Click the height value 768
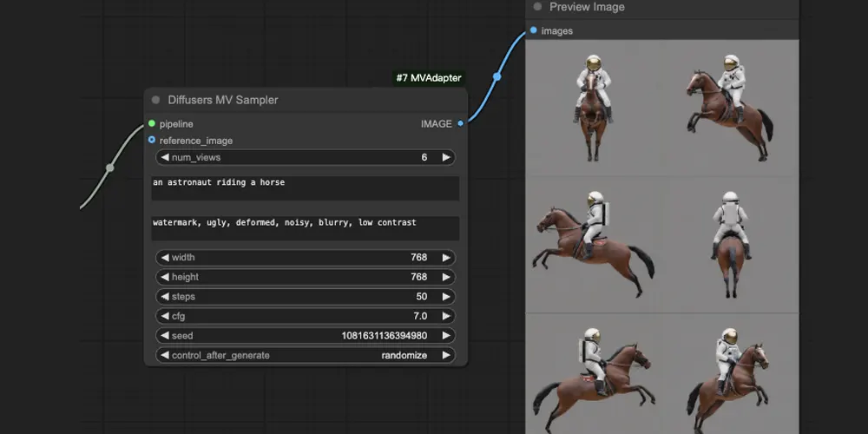 pyautogui.click(x=418, y=277)
